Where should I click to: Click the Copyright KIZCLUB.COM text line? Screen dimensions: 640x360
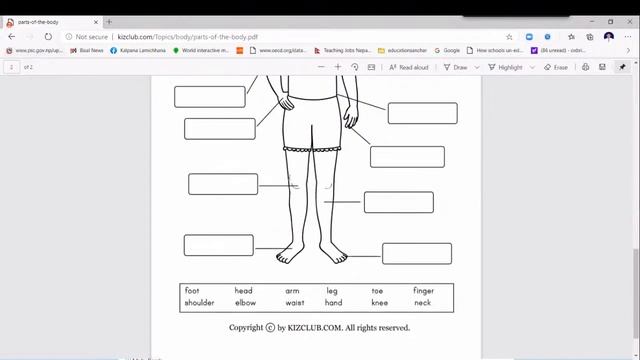[x=319, y=327]
